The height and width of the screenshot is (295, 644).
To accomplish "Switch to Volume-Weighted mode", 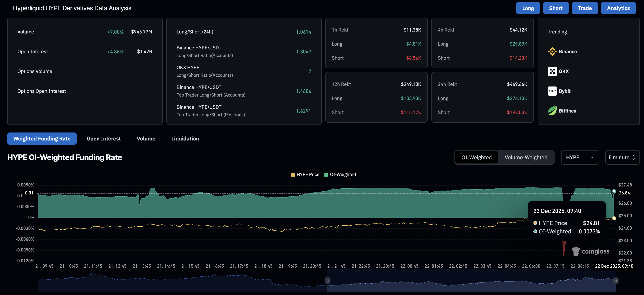I will (525, 157).
